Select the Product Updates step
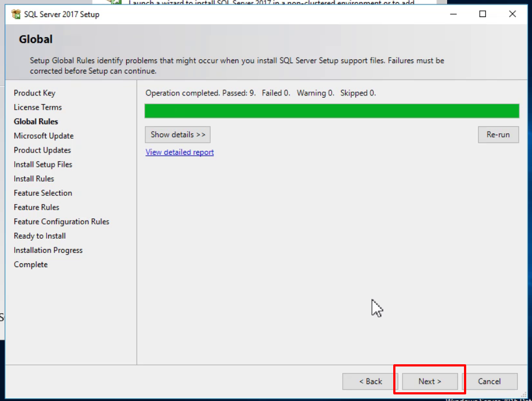The image size is (532, 401). tap(42, 150)
